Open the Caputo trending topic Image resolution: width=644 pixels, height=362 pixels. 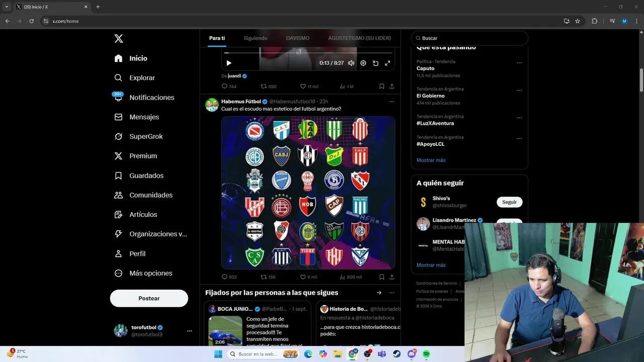coord(425,68)
